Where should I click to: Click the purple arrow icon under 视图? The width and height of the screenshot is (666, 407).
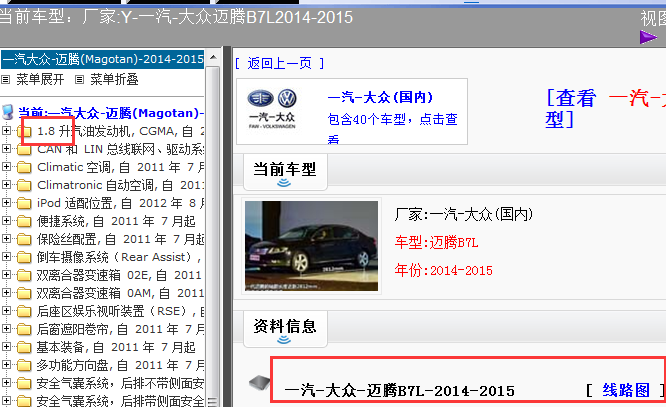(648, 37)
